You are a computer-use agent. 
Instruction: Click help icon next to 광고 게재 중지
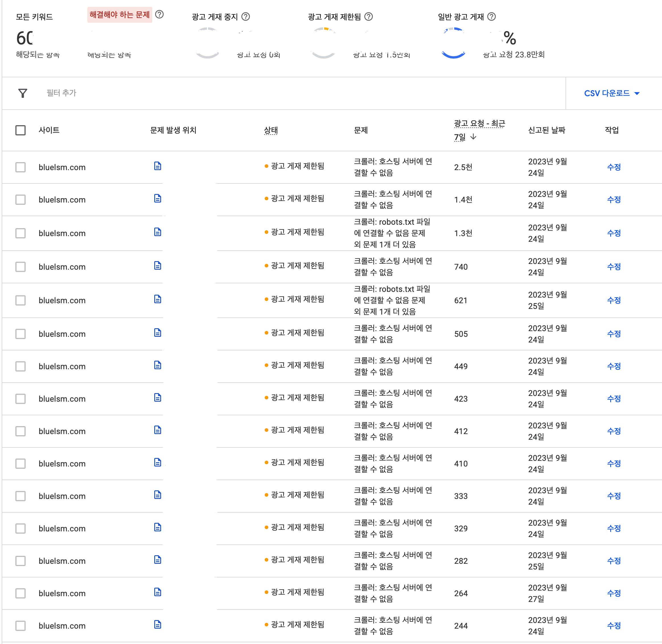click(246, 16)
